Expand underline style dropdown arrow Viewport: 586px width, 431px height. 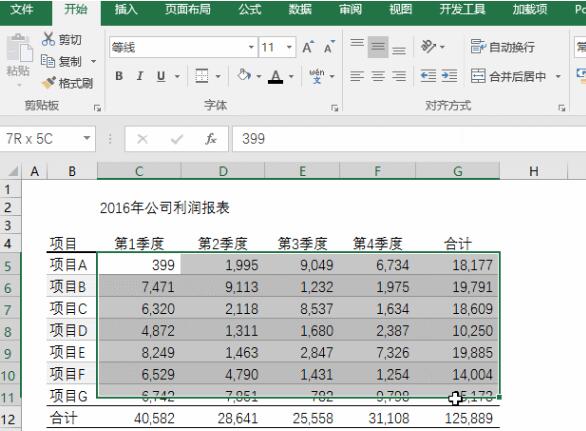(178, 76)
